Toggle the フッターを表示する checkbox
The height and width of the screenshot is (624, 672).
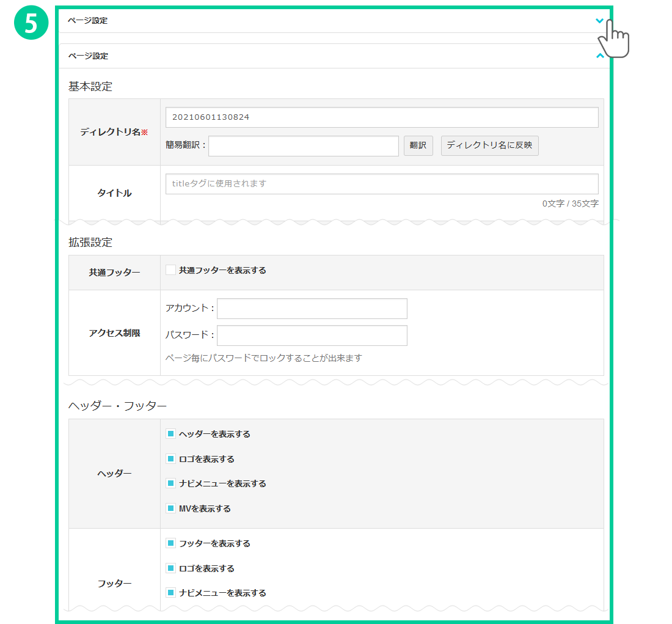point(171,543)
